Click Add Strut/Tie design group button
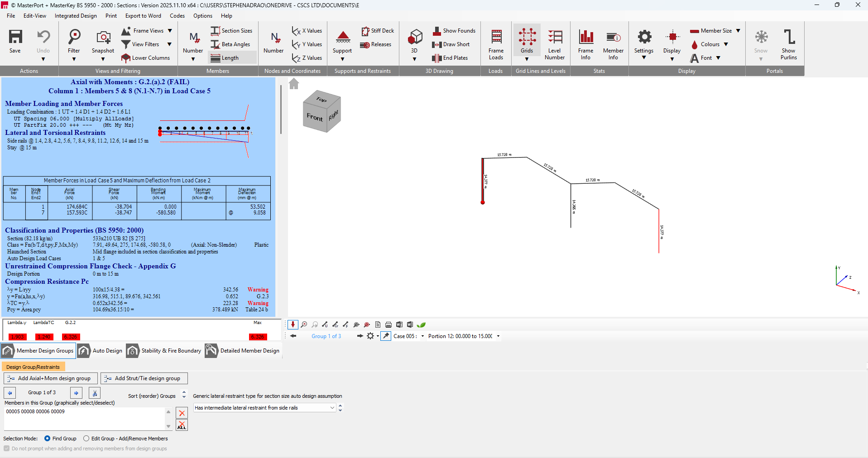The height and width of the screenshot is (458, 868). (x=144, y=378)
